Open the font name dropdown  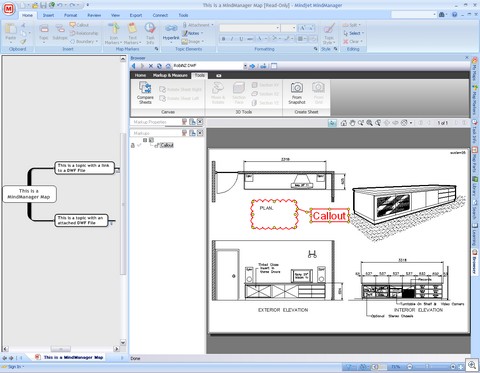point(277,28)
